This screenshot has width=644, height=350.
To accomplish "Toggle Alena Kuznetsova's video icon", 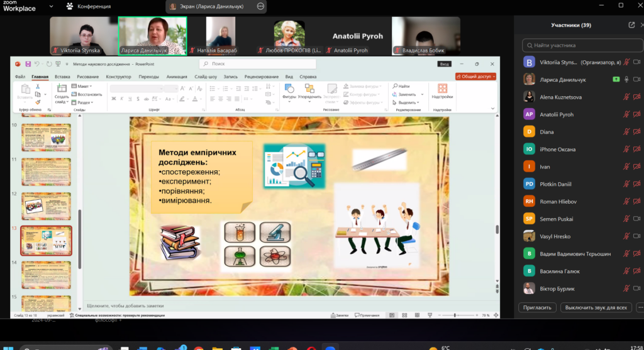I will point(636,97).
